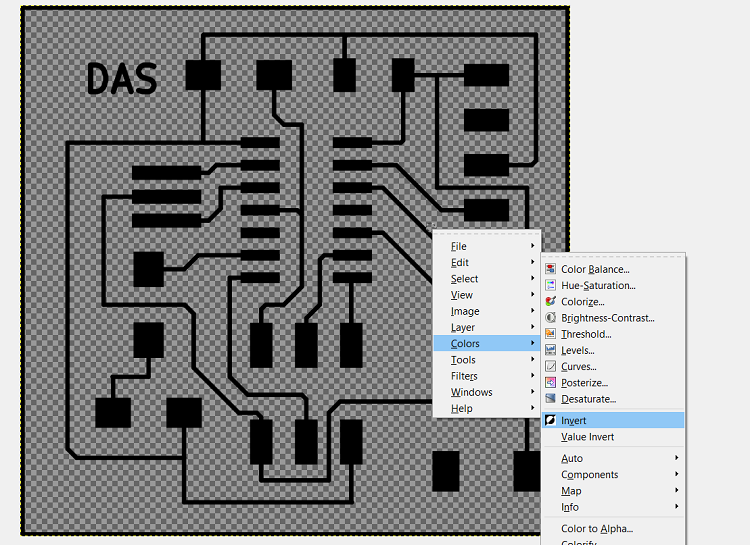Open the Layer submenu
The image size is (750, 545).
(486, 327)
